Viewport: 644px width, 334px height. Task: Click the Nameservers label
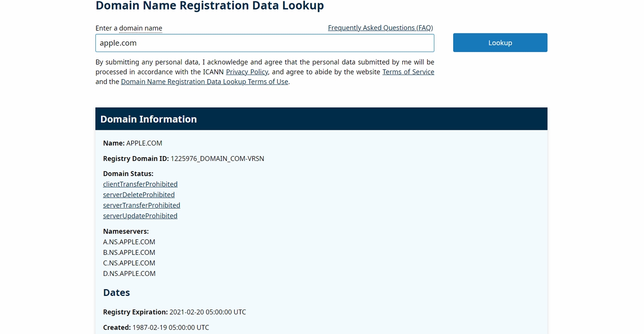click(x=126, y=231)
